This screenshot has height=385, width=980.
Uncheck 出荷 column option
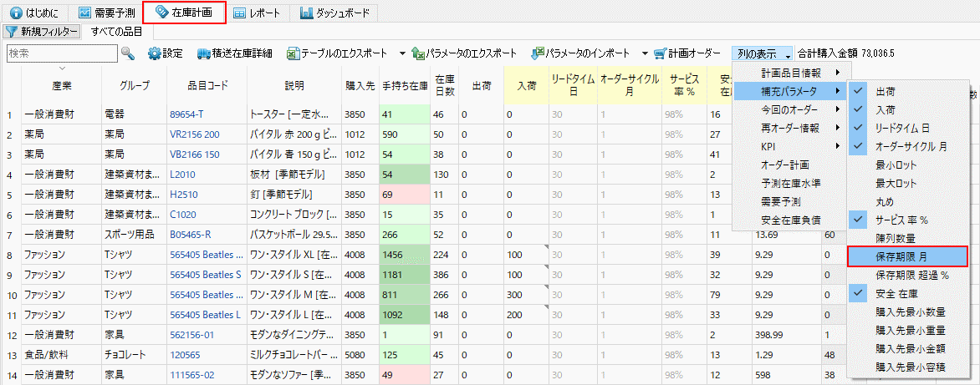859,90
